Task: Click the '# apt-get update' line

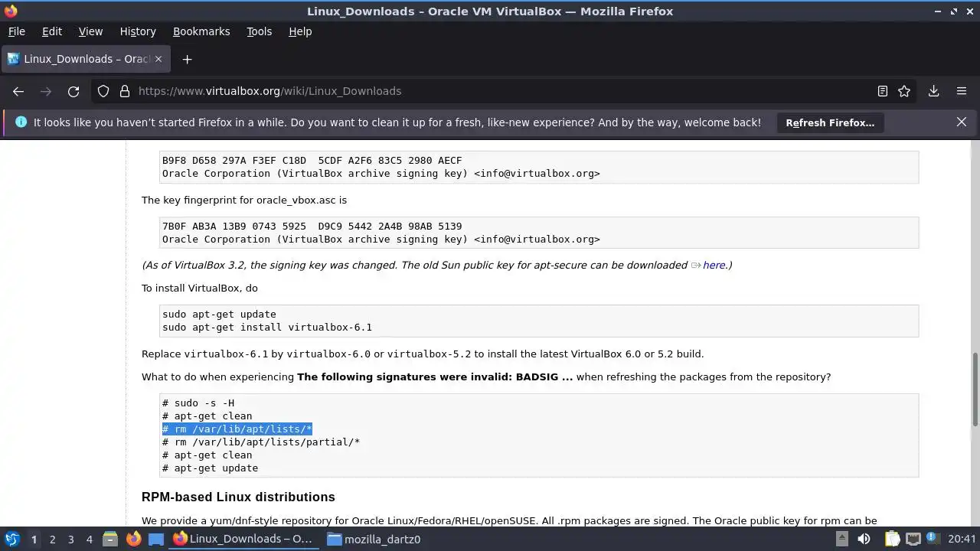Action: (210, 468)
